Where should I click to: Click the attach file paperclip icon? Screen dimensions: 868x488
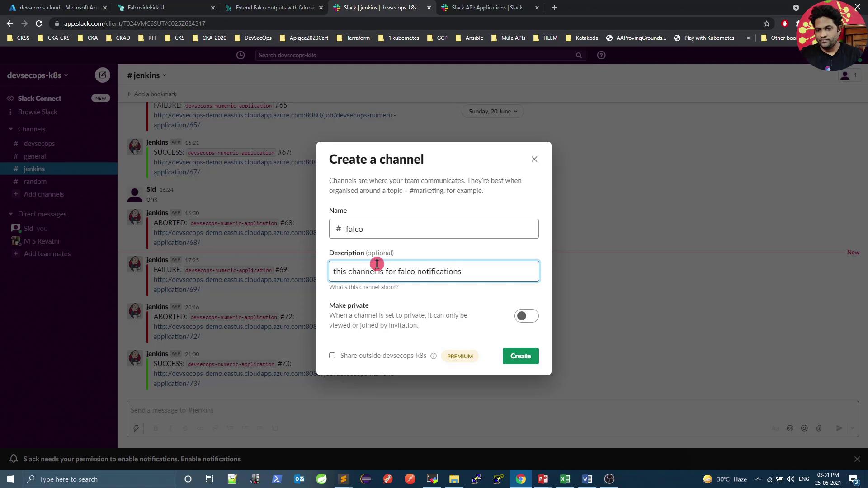pos(819,428)
